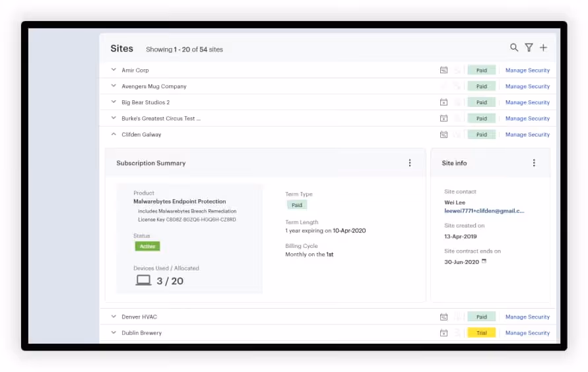Click the 3 / 20 devices count
This screenshot has height=372, width=588.
click(170, 281)
